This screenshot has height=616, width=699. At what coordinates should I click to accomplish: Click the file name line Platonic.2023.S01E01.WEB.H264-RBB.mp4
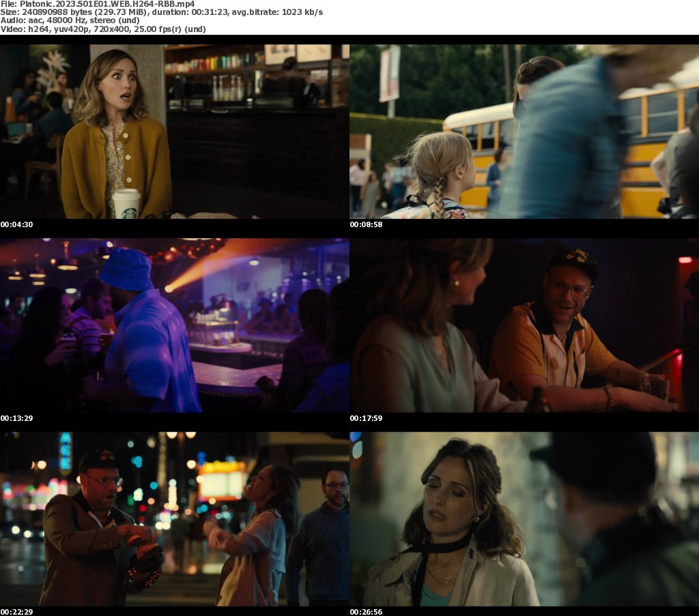tap(98, 4)
